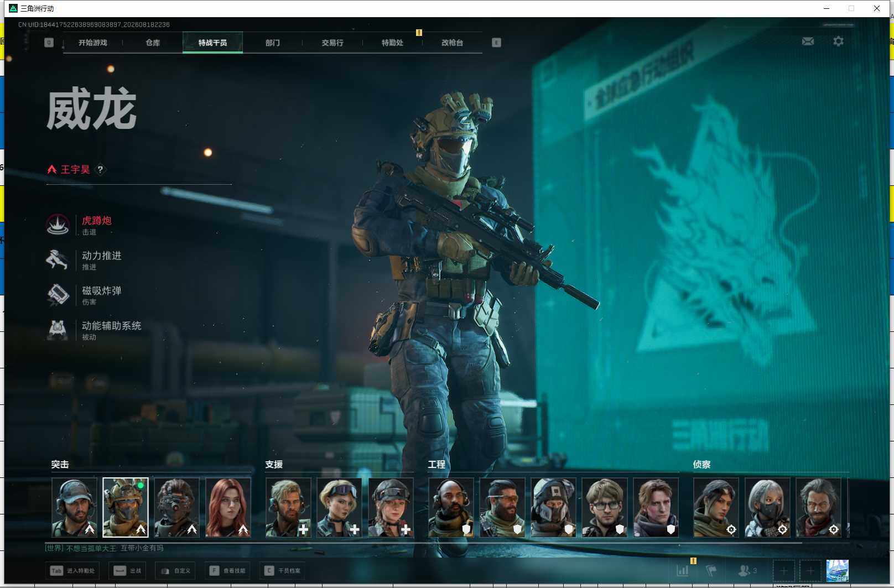
Task: Choose the bald 工程 operator with headset
Action: coord(451,507)
